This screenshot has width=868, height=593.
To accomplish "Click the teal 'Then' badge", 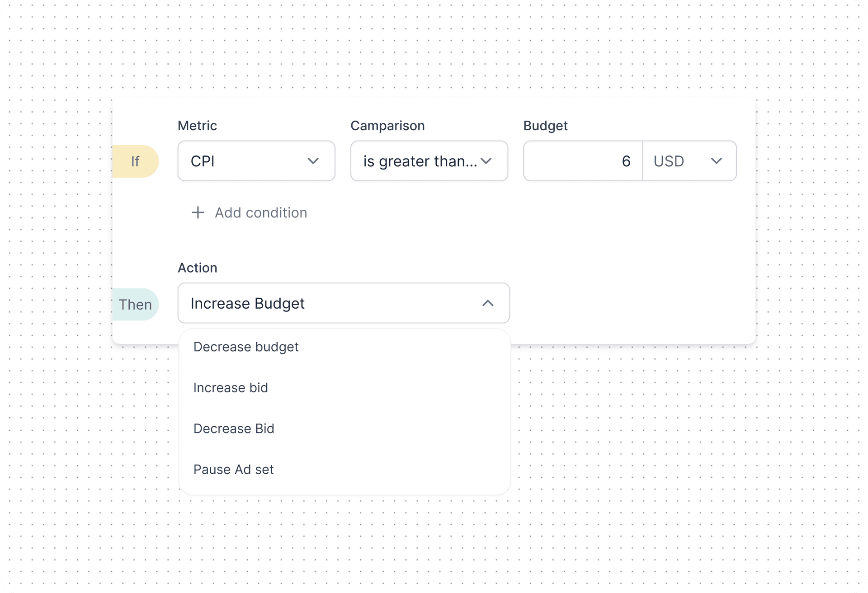I will pos(135,305).
